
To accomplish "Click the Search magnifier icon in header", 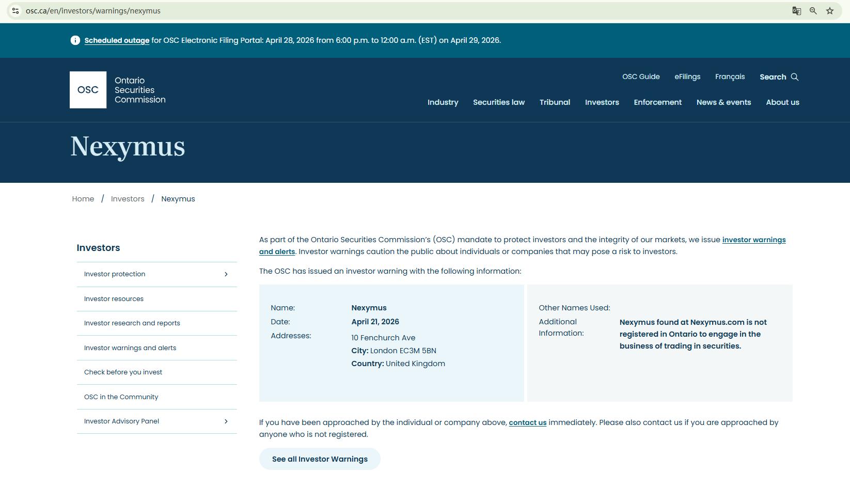I will [795, 77].
